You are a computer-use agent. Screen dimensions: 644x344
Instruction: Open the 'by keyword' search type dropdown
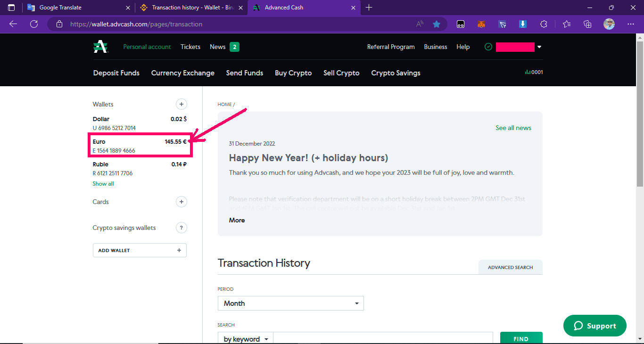[246, 339]
